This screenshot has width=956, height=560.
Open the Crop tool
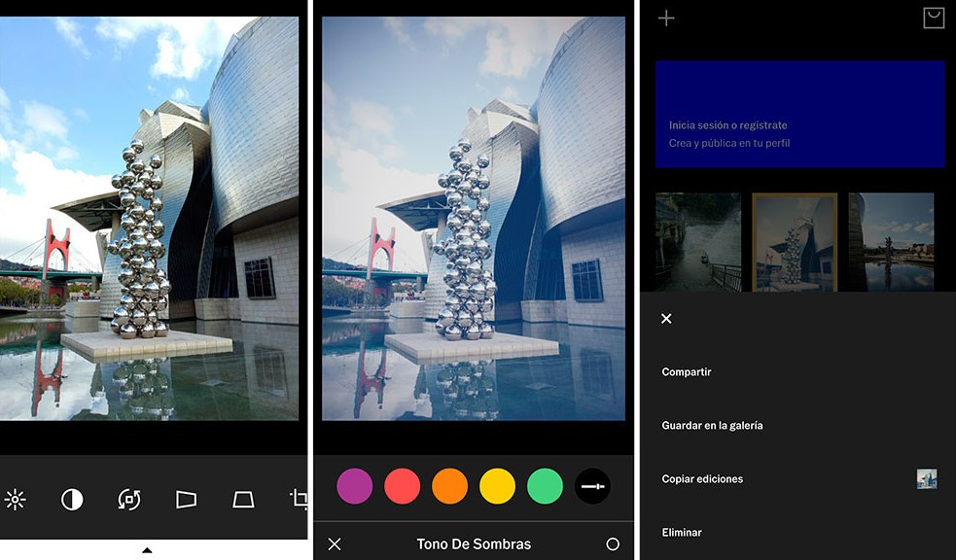click(299, 500)
